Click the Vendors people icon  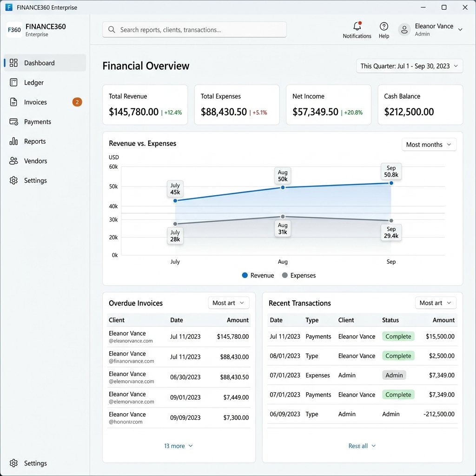(x=13, y=161)
